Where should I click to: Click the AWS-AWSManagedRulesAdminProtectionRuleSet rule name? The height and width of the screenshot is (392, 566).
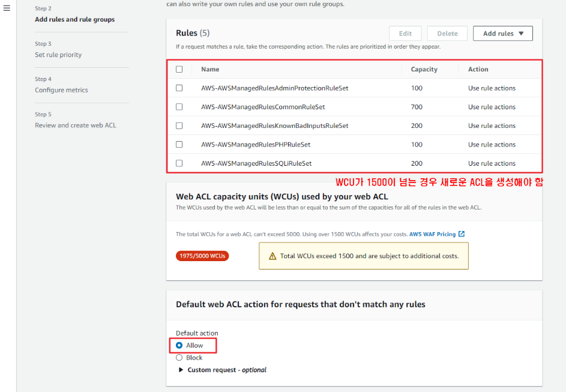(275, 88)
